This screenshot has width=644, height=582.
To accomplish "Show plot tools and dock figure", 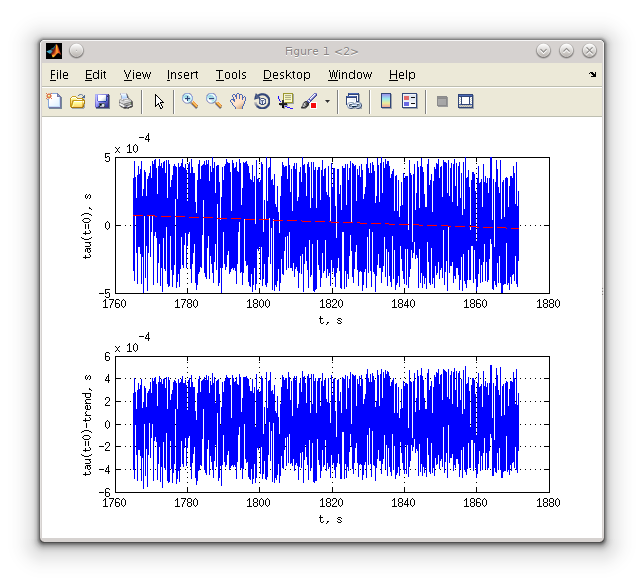I will 465,101.
